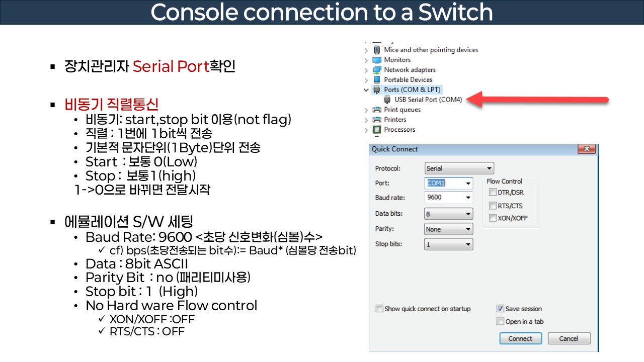
Task: Select the Print queues label
Action: click(402, 110)
